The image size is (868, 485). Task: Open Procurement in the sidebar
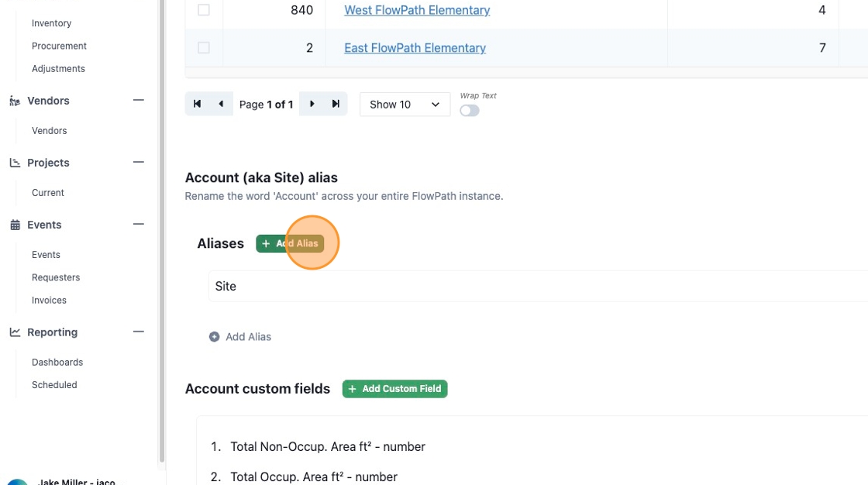click(x=59, y=46)
